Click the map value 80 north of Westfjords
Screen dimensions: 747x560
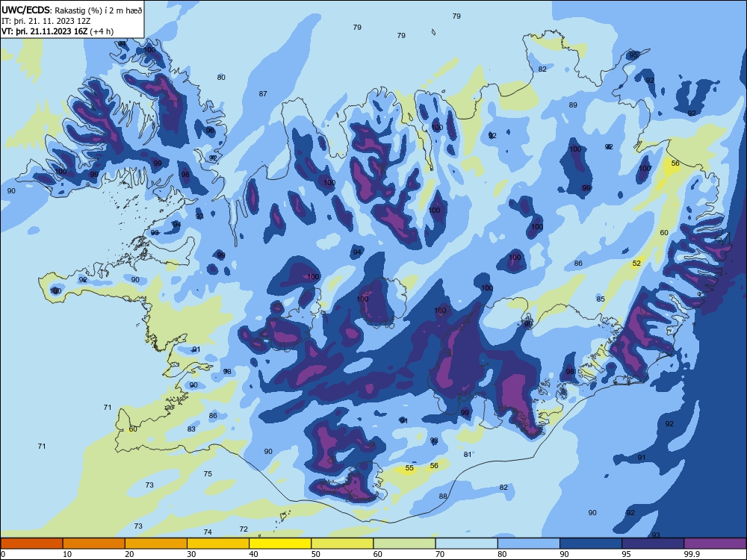(x=221, y=77)
